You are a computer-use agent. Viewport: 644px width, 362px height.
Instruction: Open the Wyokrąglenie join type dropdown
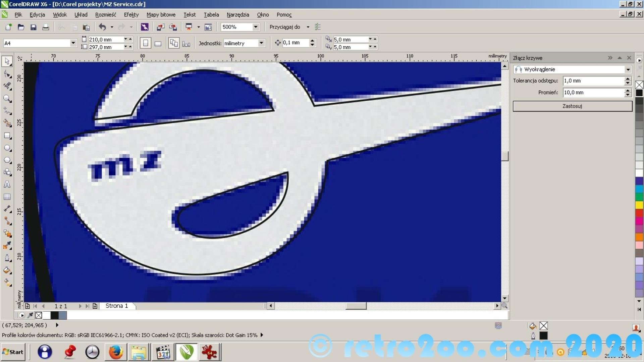click(628, 69)
